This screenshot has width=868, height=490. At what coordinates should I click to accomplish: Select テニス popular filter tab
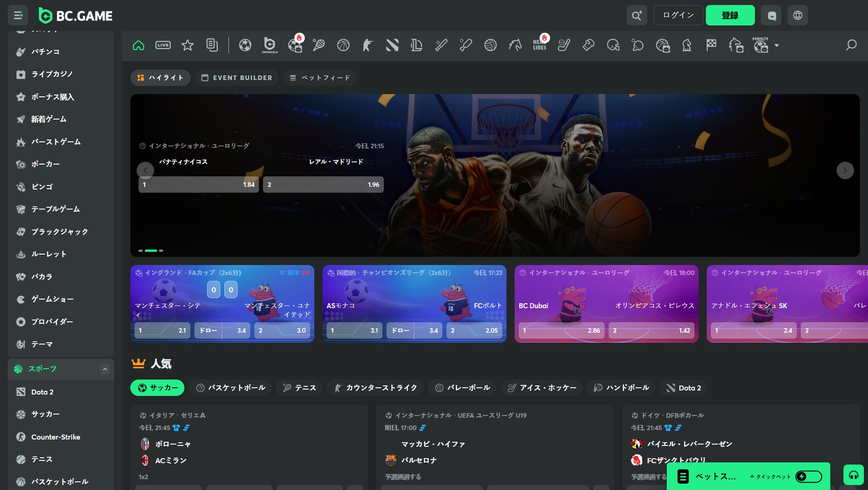299,388
